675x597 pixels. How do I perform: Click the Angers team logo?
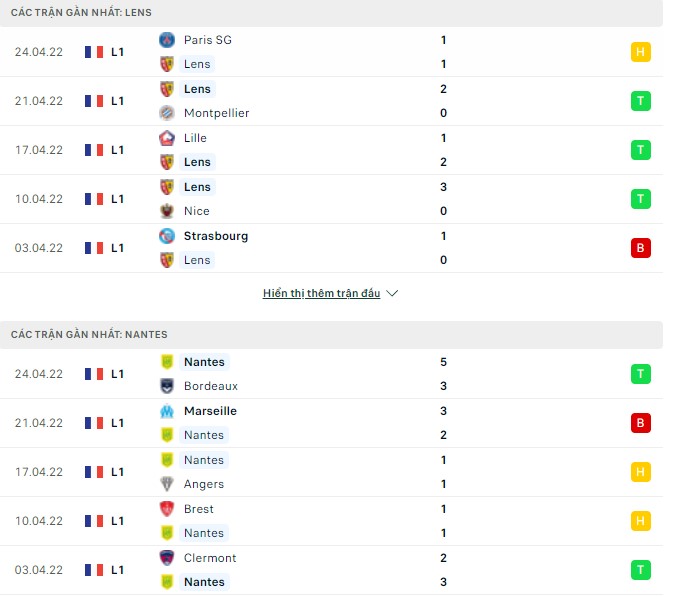click(x=167, y=484)
